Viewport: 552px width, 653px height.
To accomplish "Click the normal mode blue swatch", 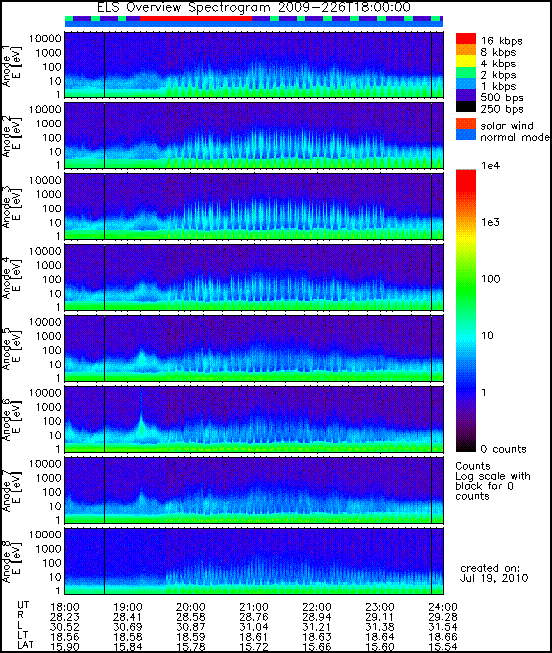I will coord(466,135).
